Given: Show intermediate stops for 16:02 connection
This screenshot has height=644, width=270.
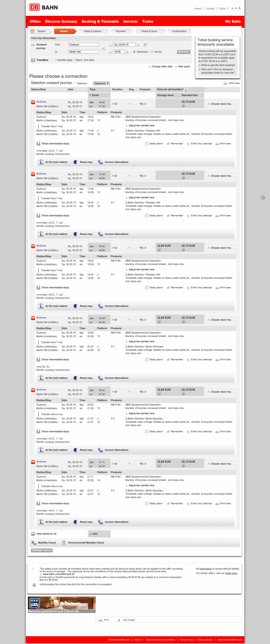Looking at the screenshot, I should [x=53, y=144].
